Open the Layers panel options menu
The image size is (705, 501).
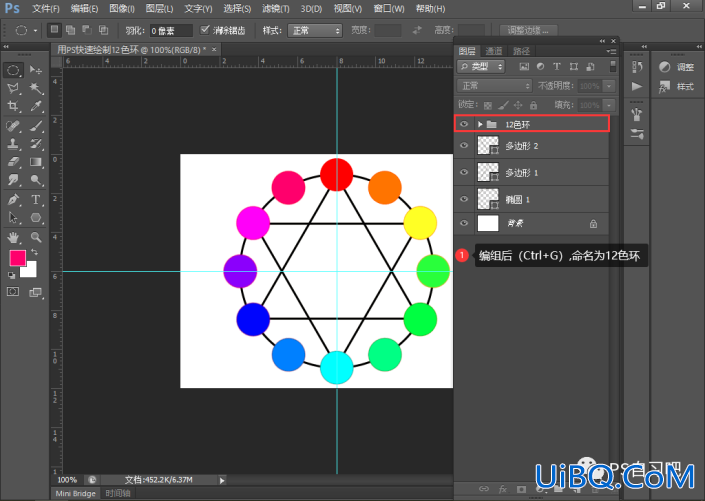[x=611, y=51]
